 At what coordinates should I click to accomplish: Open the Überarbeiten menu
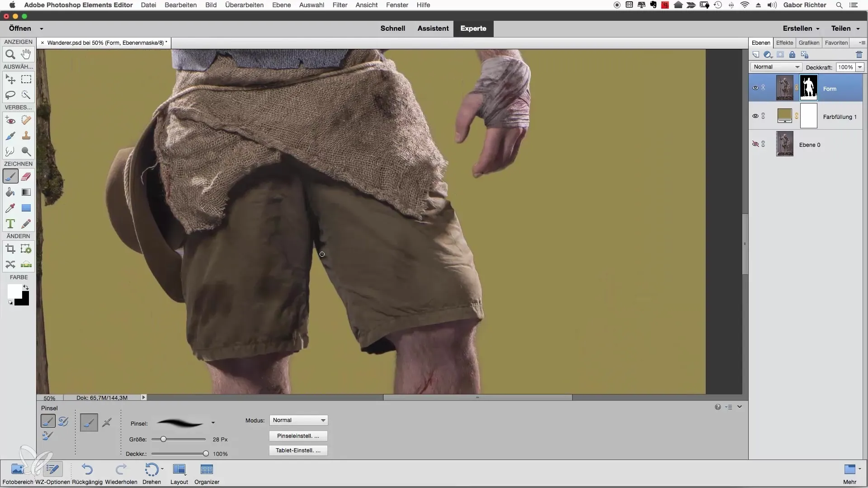click(244, 5)
